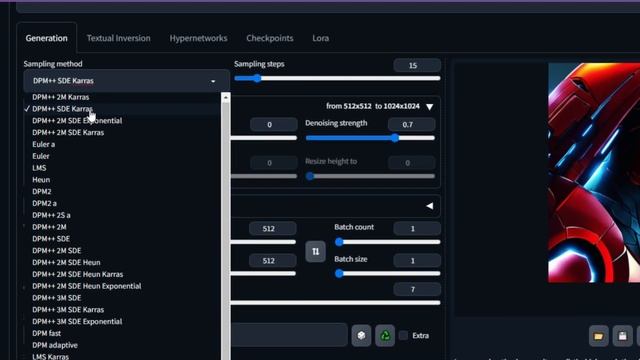
Task: Click the Batch size slider
Action: 387,273
